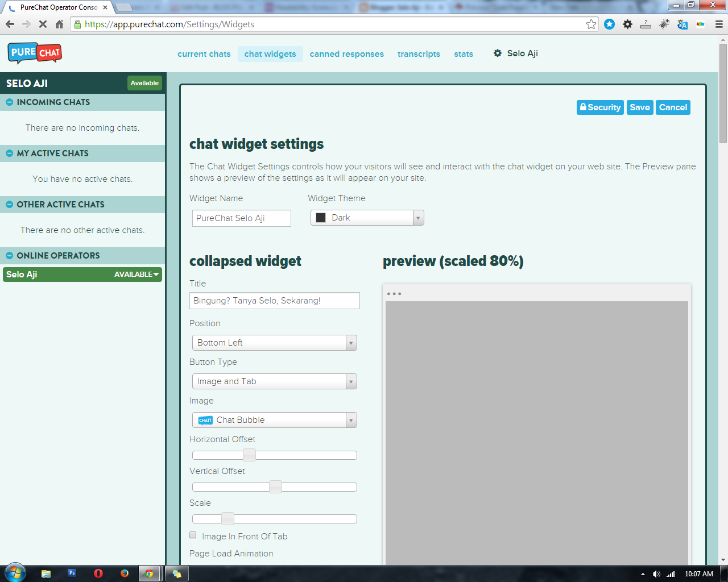This screenshot has width=728, height=582.
Task: Open Widget Theme dropdown
Action: 367,218
